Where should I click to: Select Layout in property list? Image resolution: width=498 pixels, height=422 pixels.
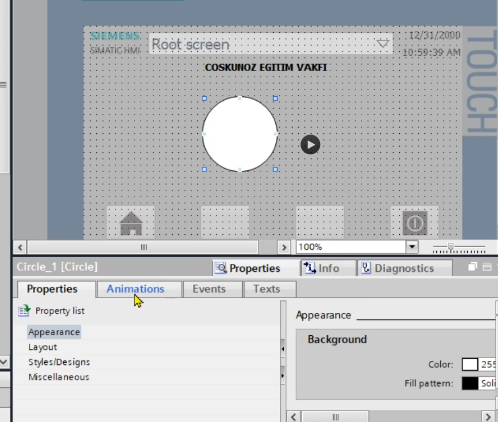point(43,347)
